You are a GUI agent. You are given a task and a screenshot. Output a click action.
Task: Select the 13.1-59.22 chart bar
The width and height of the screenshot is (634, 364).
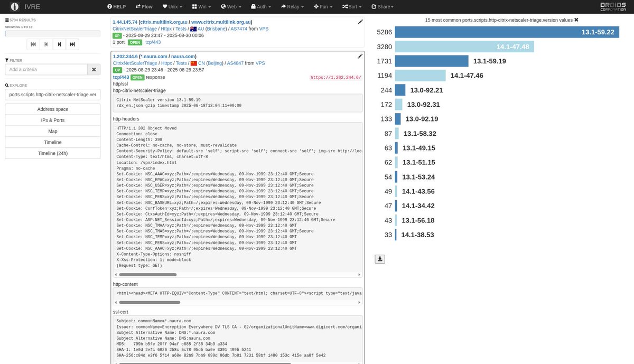pyautogui.click(x=507, y=32)
